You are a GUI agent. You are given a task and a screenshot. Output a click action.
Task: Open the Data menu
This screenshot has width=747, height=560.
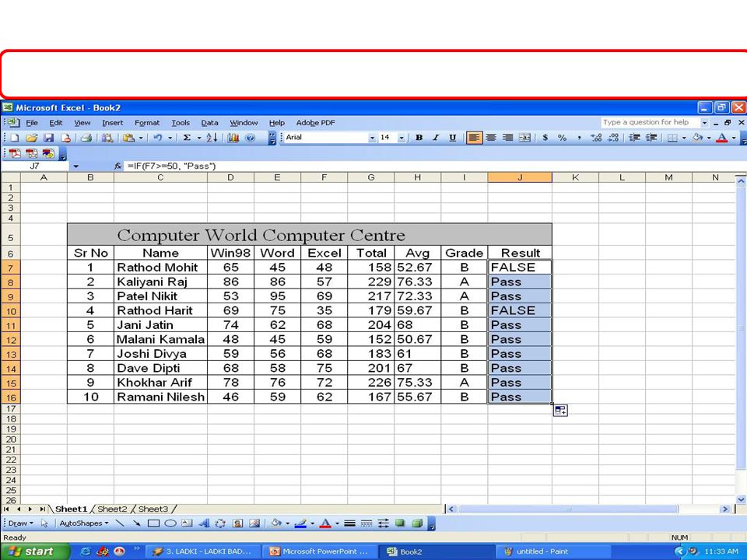[209, 123]
